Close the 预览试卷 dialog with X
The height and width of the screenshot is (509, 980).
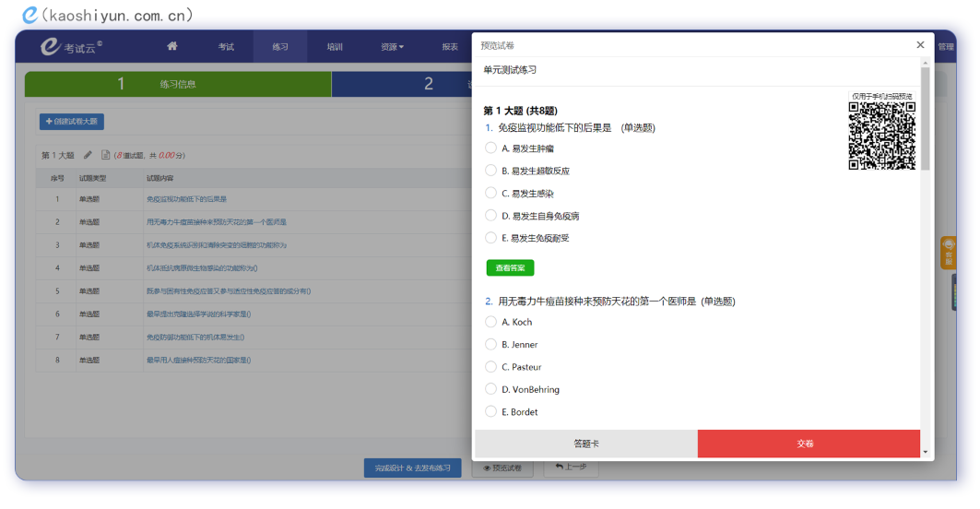click(919, 45)
